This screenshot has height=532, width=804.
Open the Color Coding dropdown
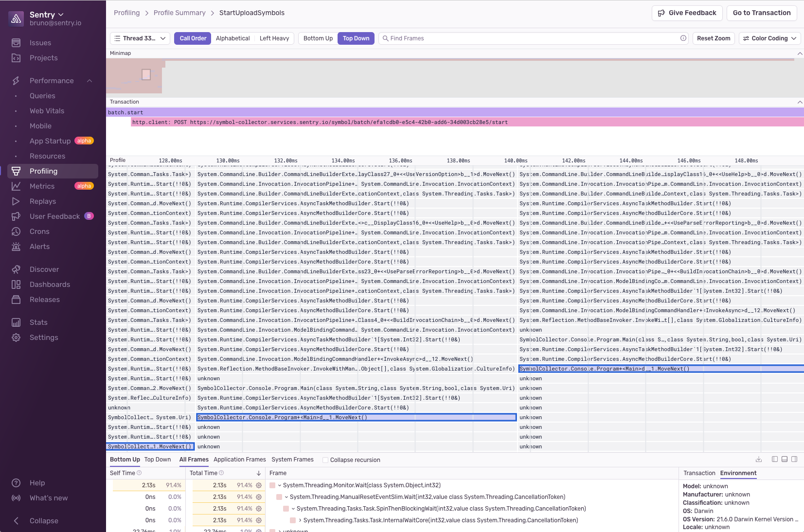pyautogui.click(x=769, y=38)
